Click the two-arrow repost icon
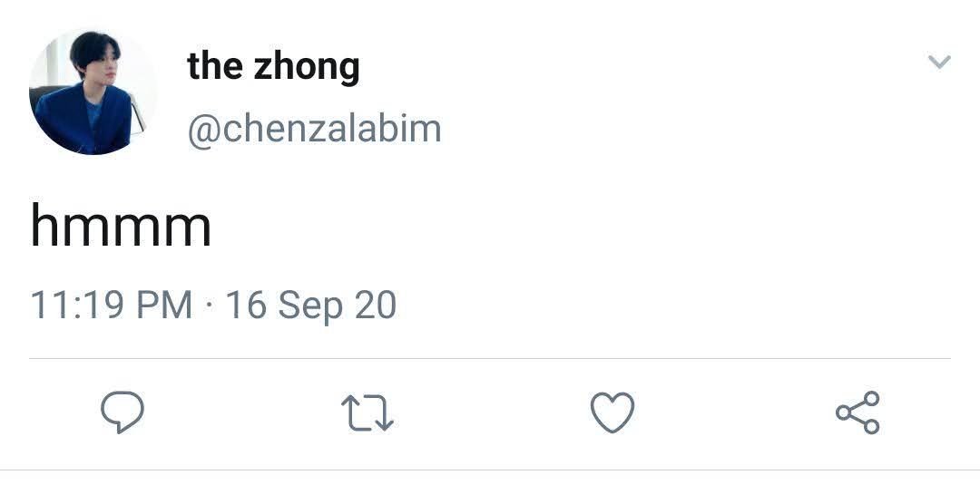The height and width of the screenshot is (485, 980). coord(367,412)
